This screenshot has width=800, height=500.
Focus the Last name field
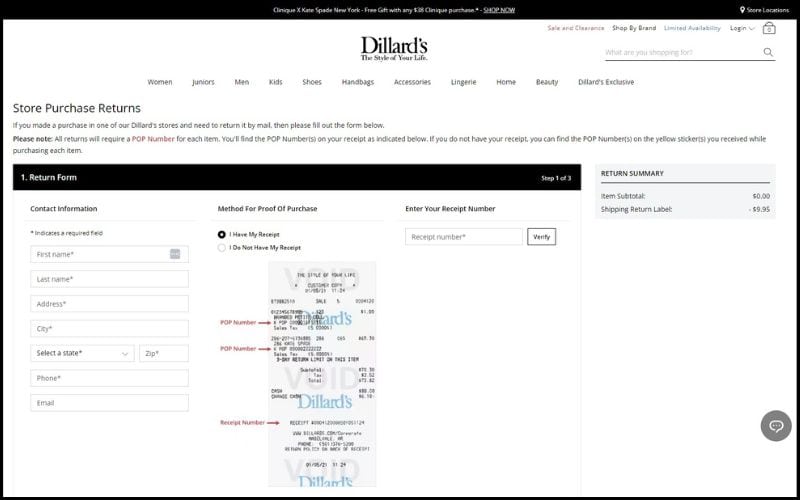[x=109, y=279]
